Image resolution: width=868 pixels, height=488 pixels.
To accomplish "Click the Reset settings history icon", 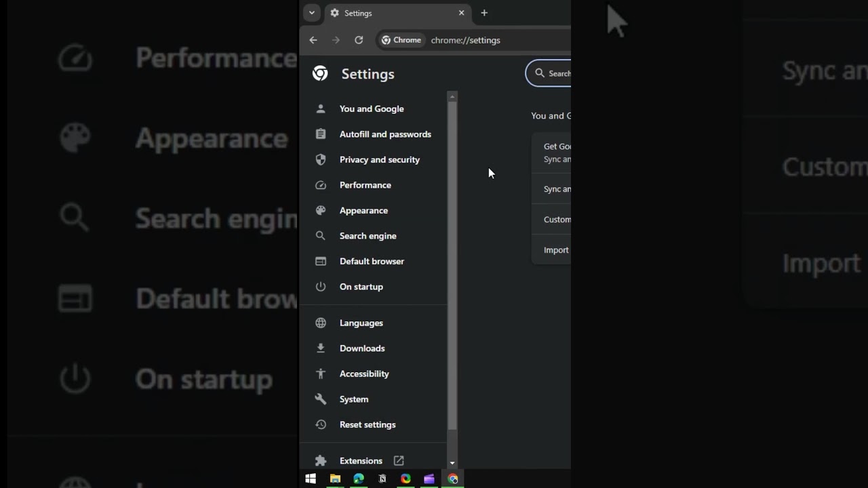I will pos(321,424).
